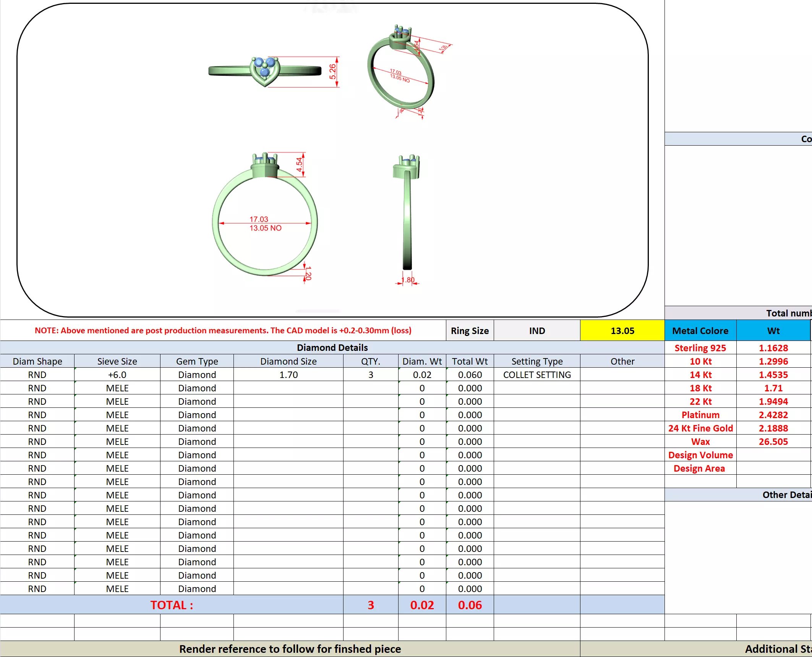This screenshot has width=812, height=657.
Task: Select the Setting Type column header
Action: 537,361
